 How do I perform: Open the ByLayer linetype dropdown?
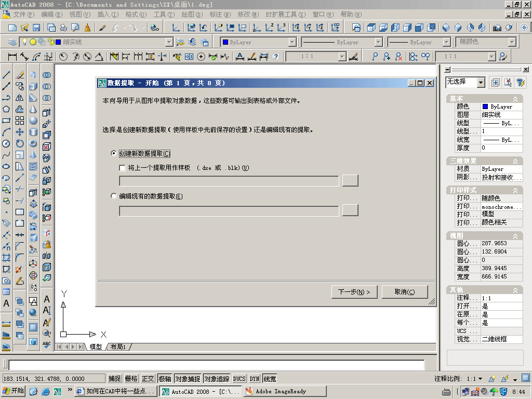(379, 42)
